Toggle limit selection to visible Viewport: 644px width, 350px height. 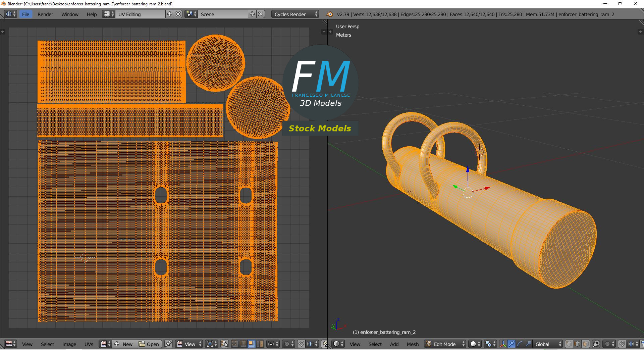596,344
